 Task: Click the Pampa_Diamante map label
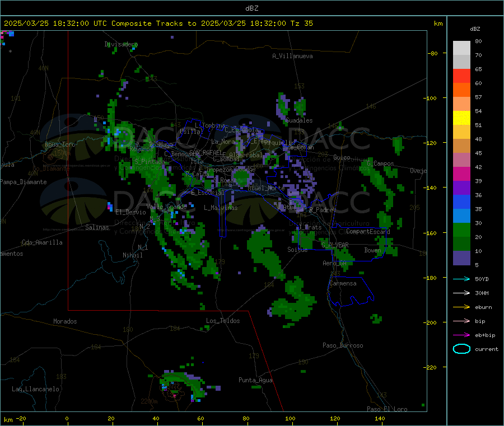[24, 182]
